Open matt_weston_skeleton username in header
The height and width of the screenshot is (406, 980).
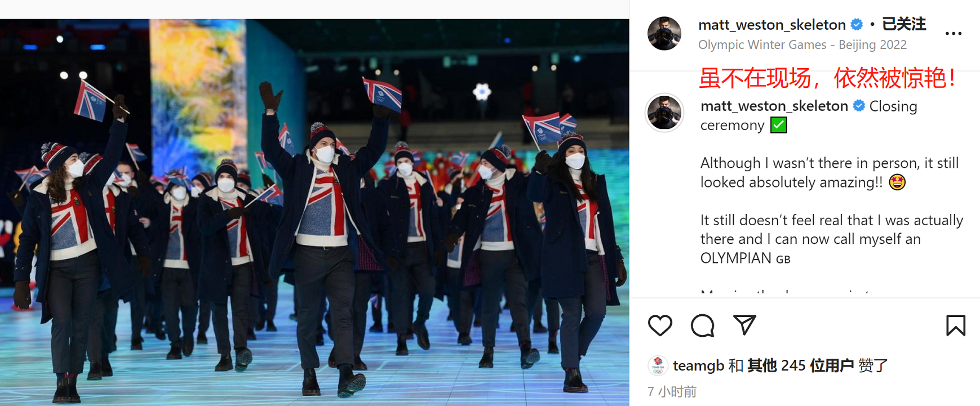tap(772, 25)
